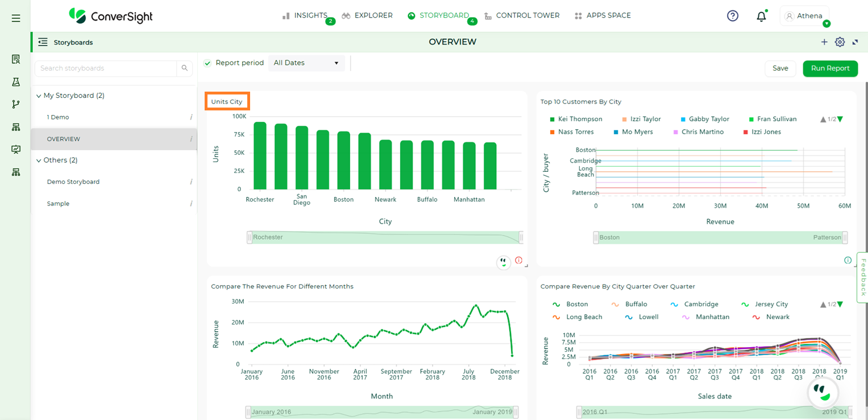Click the help question mark icon

click(x=733, y=16)
